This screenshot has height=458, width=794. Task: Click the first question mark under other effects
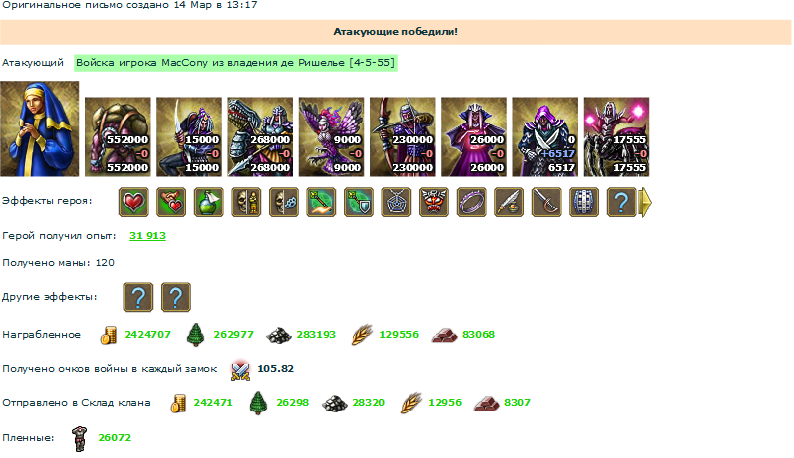(x=138, y=297)
